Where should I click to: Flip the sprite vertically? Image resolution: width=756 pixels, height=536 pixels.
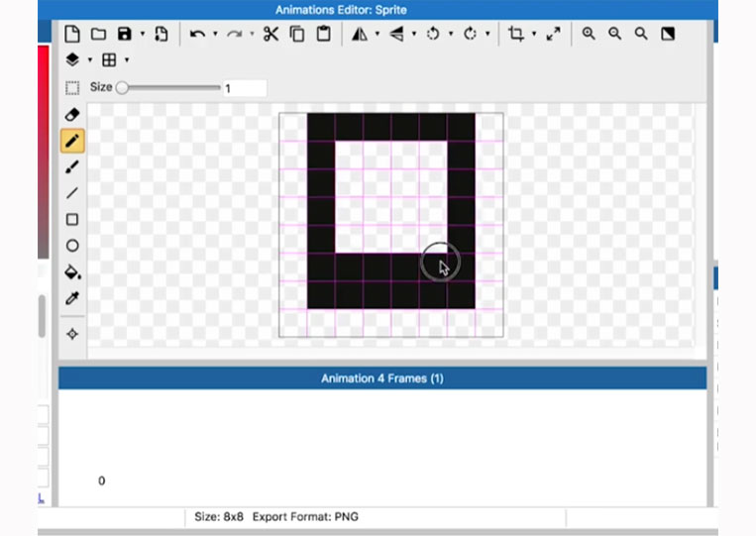tap(396, 34)
